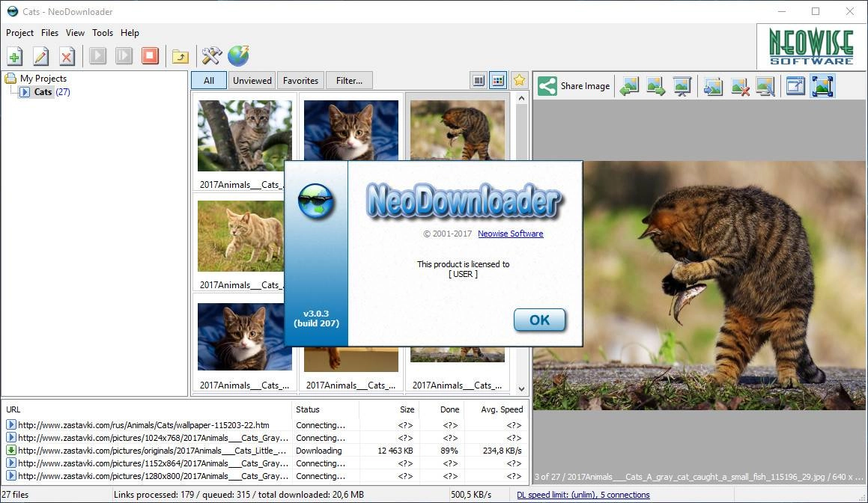
Task: Show Favorites images tab
Action: pos(300,81)
